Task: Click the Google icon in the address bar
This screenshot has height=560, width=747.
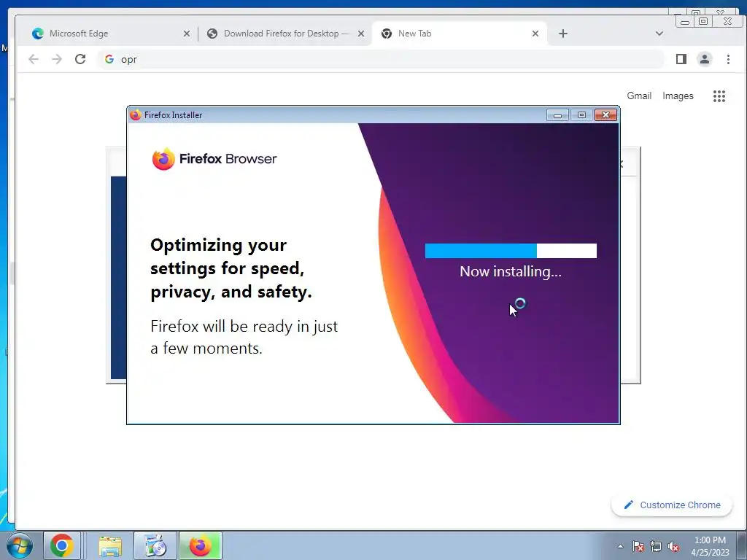Action: (109, 59)
